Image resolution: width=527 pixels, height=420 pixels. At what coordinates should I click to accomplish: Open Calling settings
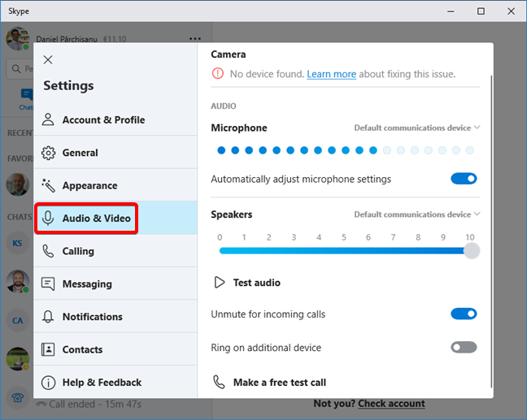(115, 251)
